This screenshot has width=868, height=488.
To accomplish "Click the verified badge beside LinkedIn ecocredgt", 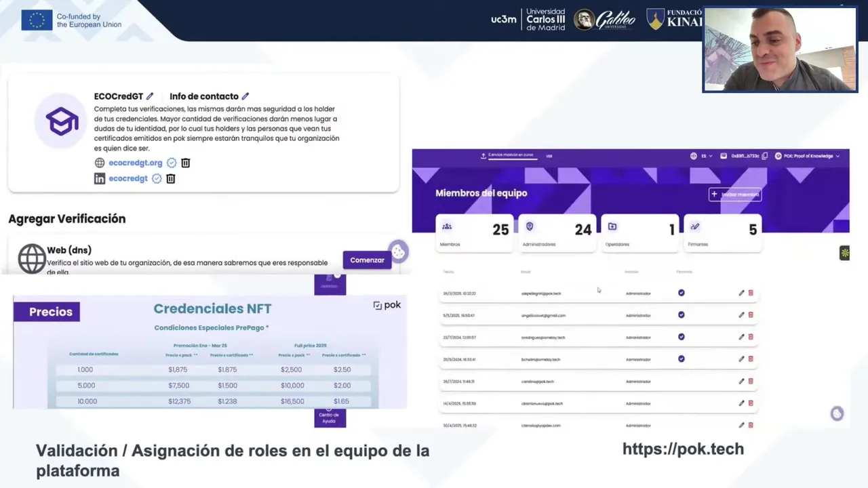I will 157,178.
